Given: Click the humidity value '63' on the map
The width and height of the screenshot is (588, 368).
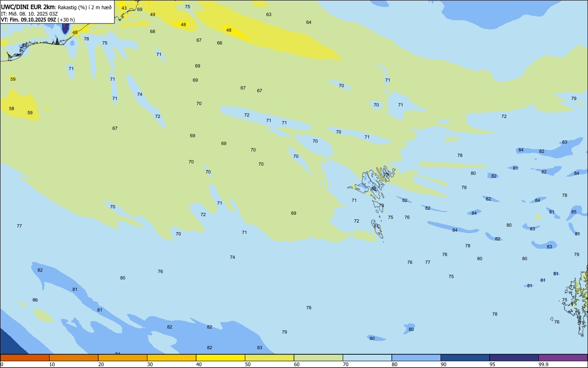Looking at the screenshot, I should coord(269,15).
